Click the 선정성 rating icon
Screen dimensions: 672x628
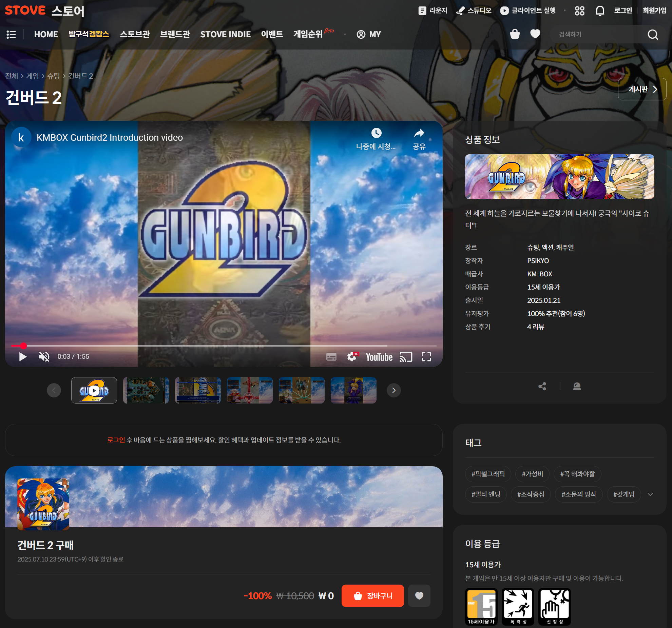point(554,607)
